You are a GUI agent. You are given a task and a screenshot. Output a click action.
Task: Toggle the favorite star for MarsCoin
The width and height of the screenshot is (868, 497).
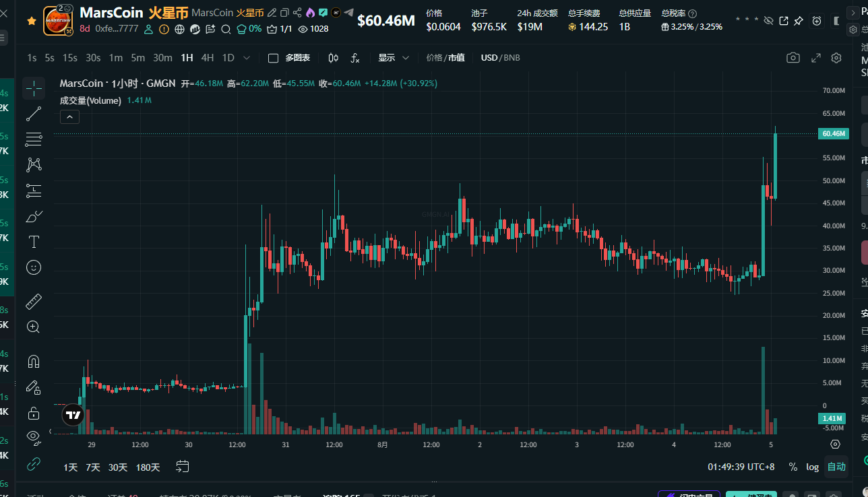click(31, 21)
